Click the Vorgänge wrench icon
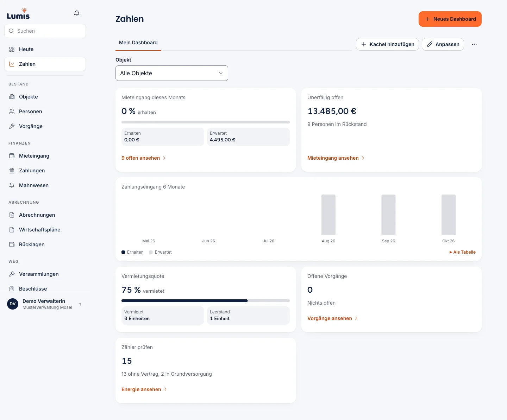507x420 pixels. pos(12,126)
